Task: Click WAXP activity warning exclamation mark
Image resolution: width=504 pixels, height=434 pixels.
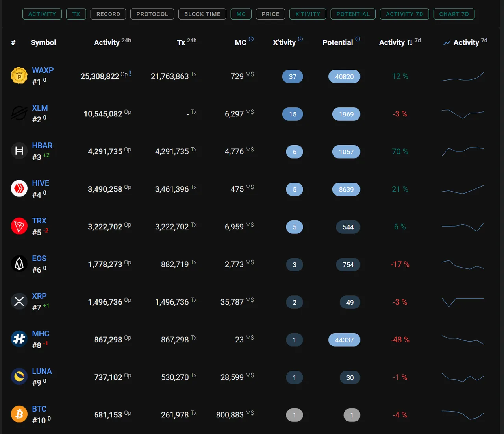Action: click(x=130, y=74)
